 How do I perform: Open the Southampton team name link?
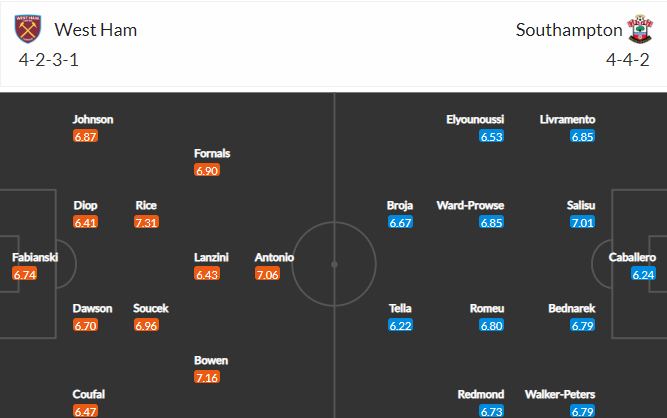[x=569, y=30]
